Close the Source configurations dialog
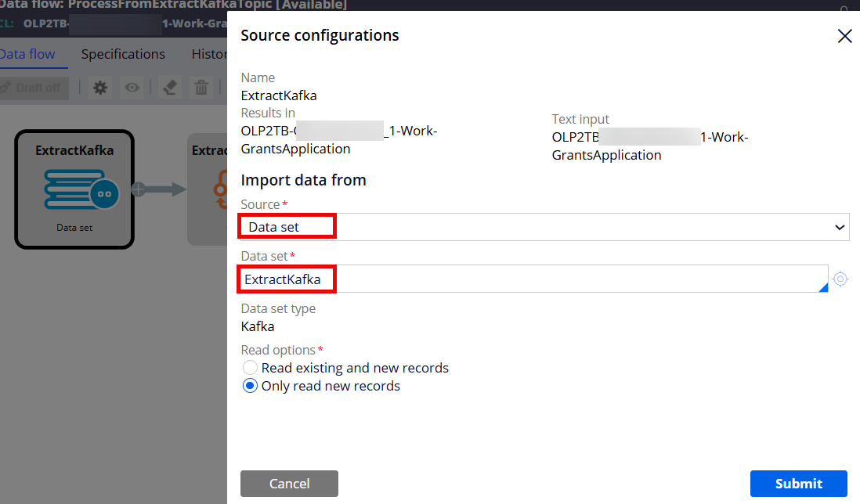This screenshot has width=860, height=504. click(x=844, y=36)
